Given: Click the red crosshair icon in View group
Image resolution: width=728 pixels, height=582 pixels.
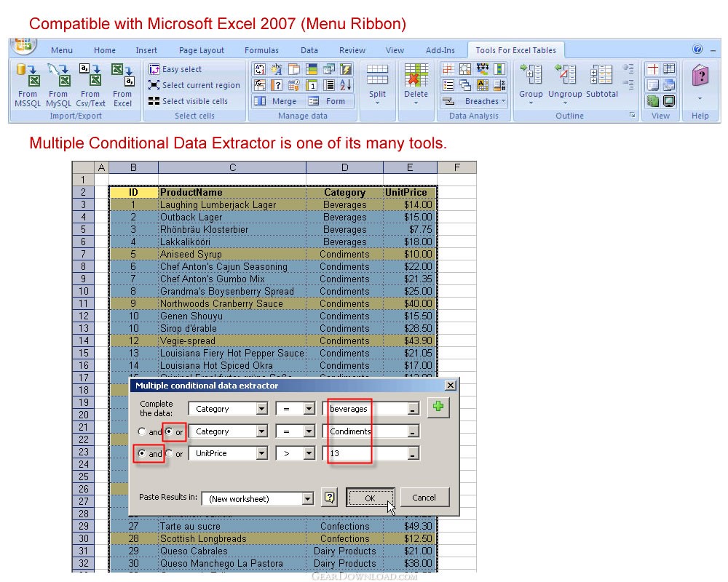Looking at the screenshot, I should click(653, 69).
